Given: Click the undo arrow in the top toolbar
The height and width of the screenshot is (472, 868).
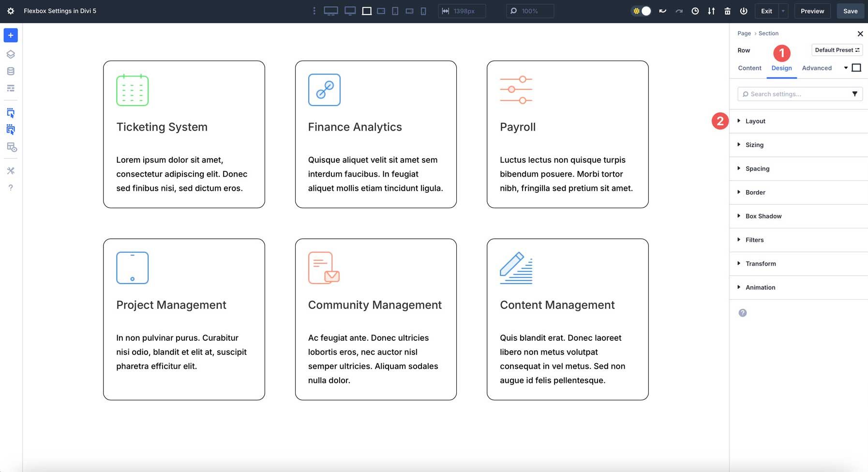Looking at the screenshot, I should (662, 11).
